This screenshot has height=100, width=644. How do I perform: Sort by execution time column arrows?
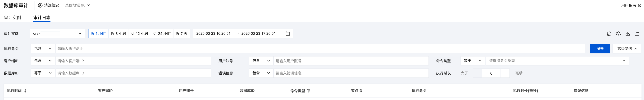click(x=25, y=91)
